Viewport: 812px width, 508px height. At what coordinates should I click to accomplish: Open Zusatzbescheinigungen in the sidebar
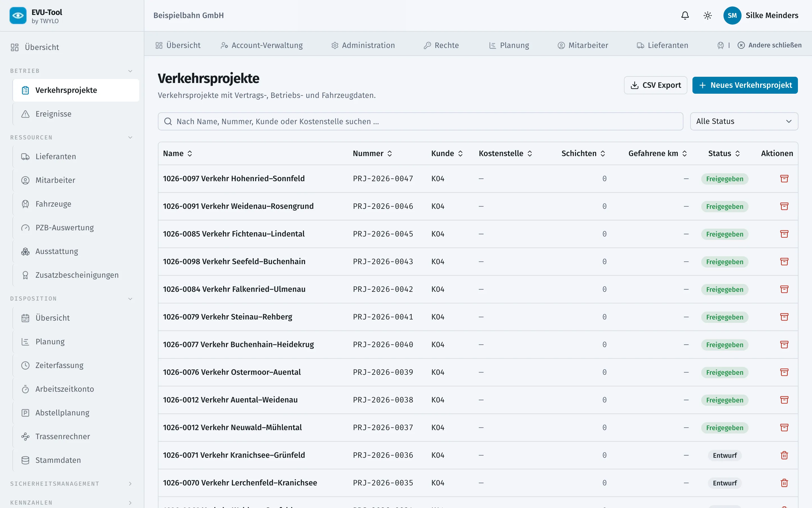pos(76,275)
